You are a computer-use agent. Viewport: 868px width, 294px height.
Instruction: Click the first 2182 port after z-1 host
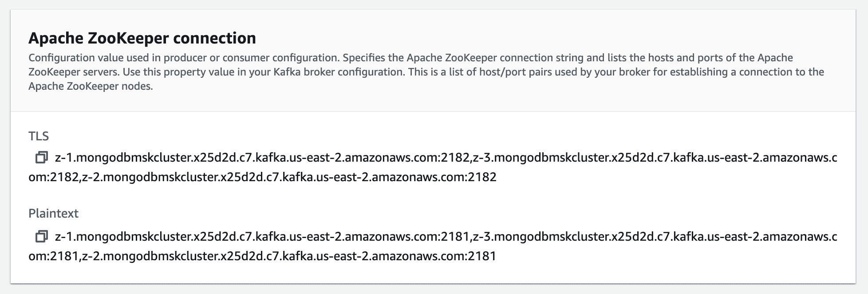pyautogui.click(x=456, y=158)
